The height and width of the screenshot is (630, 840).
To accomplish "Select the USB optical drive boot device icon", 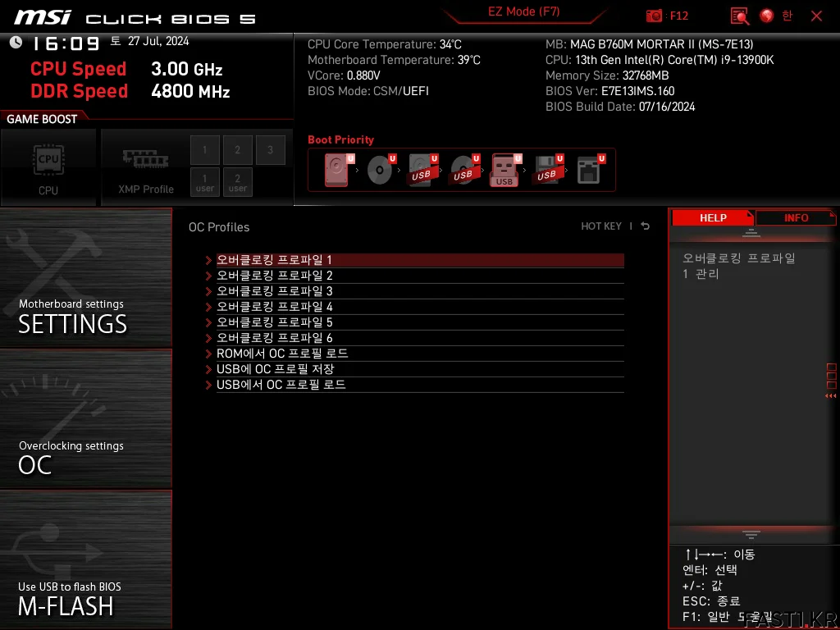I will coord(464,170).
